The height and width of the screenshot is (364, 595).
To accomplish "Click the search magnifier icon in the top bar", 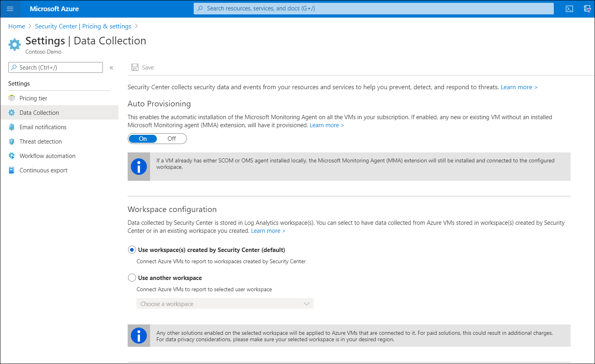I will [200, 8].
